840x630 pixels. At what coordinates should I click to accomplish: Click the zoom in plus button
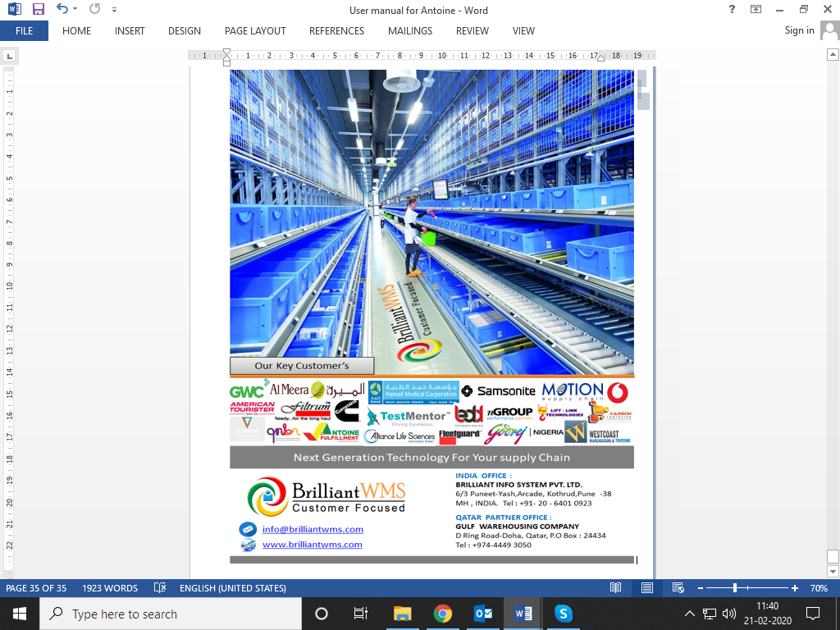pyautogui.click(x=794, y=588)
